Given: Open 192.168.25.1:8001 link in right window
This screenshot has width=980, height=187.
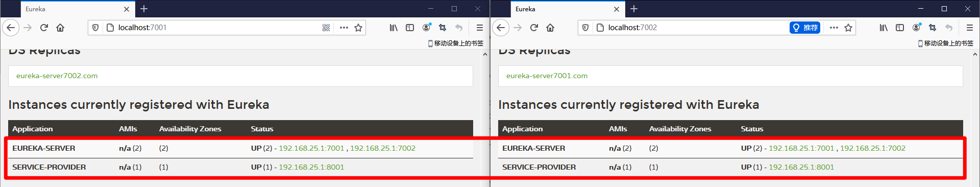Looking at the screenshot, I should click(801, 167).
